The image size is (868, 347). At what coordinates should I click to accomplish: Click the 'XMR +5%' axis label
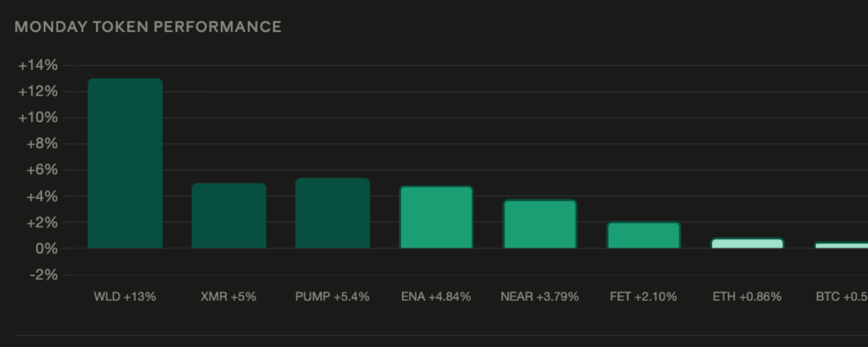(x=229, y=297)
